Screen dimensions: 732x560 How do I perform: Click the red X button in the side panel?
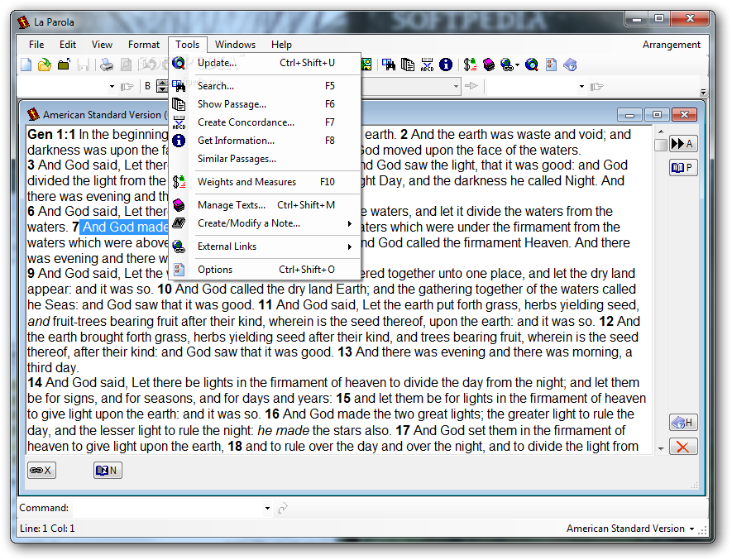coord(683,447)
